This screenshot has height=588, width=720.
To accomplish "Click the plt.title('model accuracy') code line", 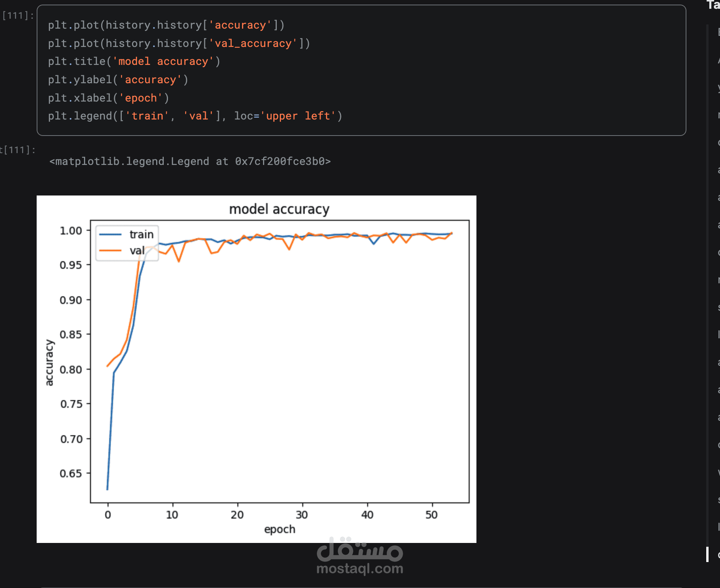I will tap(134, 61).
